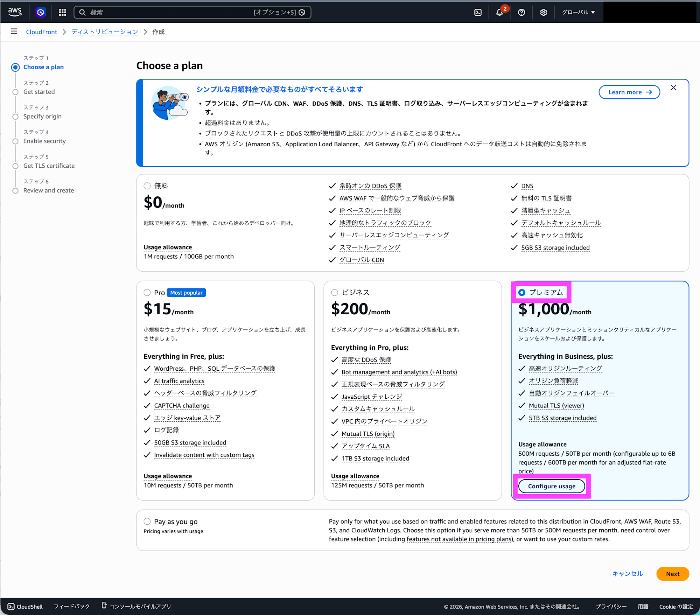Click the 5GB S3 storage included feature
700x615 pixels.
pyautogui.click(x=555, y=248)
